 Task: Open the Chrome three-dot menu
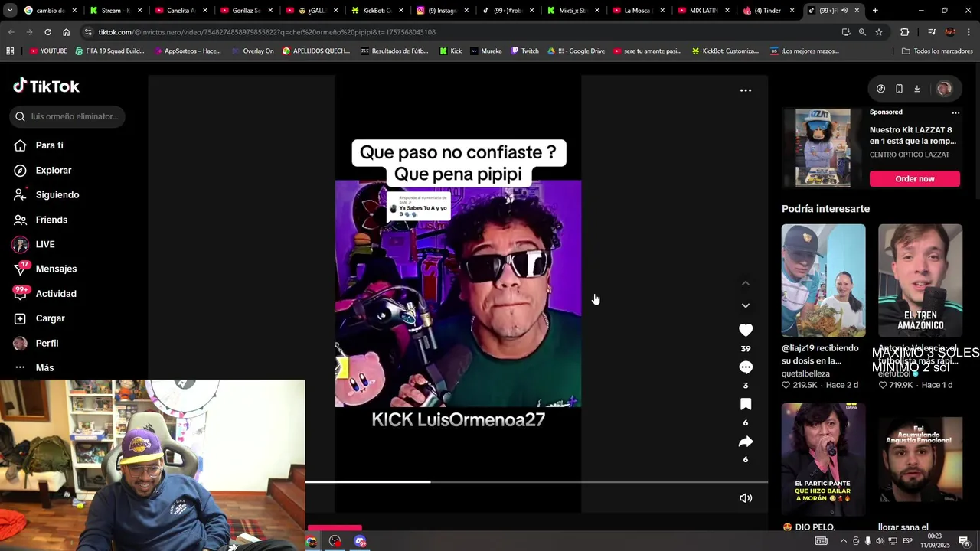[969, 32]
